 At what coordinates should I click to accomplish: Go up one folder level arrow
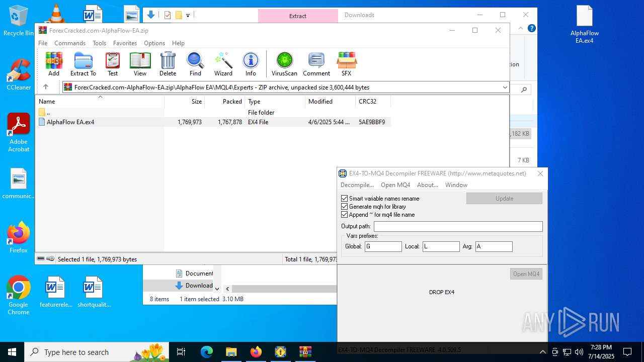(x=46, y=87)
